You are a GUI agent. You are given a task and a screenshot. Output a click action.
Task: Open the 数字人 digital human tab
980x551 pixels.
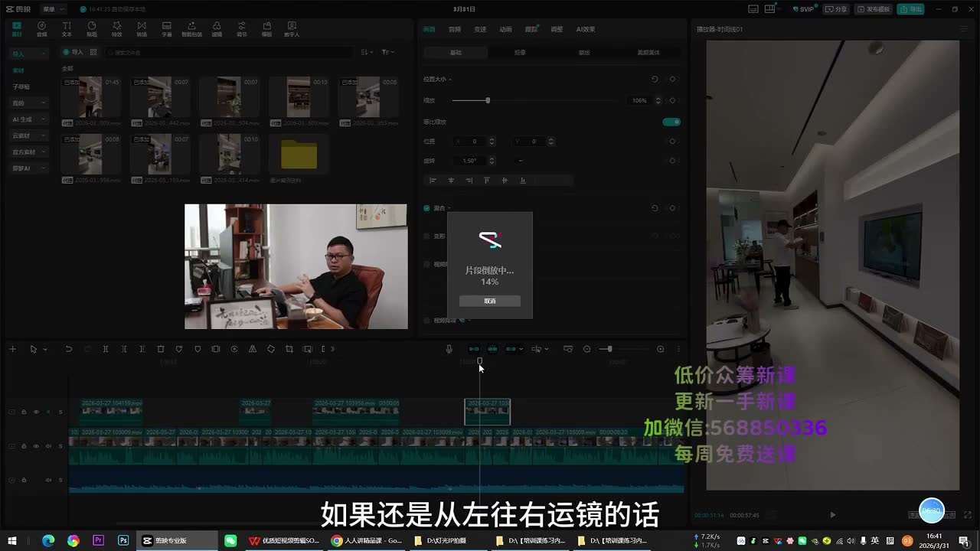pyautogui.click(x=292, y=29)
